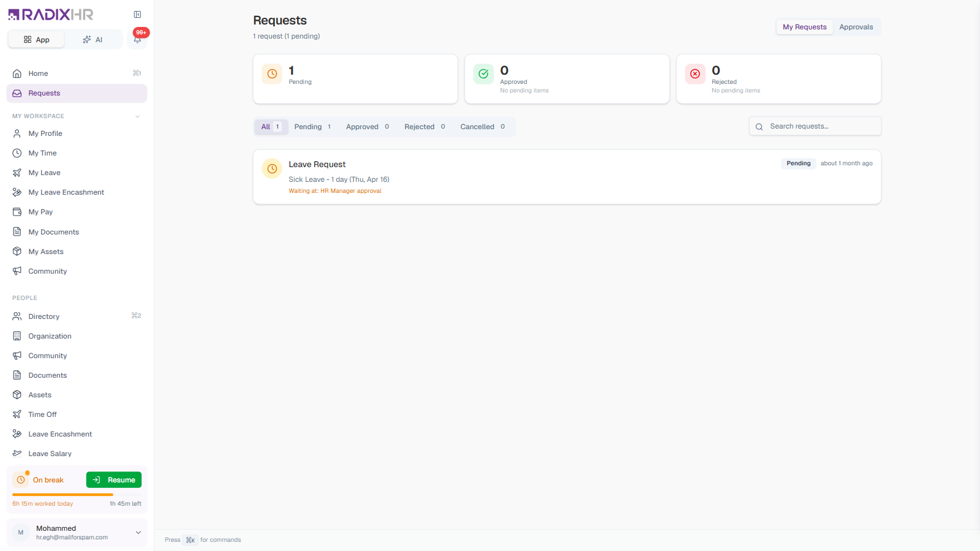Image resolution: width=980 pixels, height=551 pixels.
Task: Select the Approved filter tab
Action: [367, 127]
